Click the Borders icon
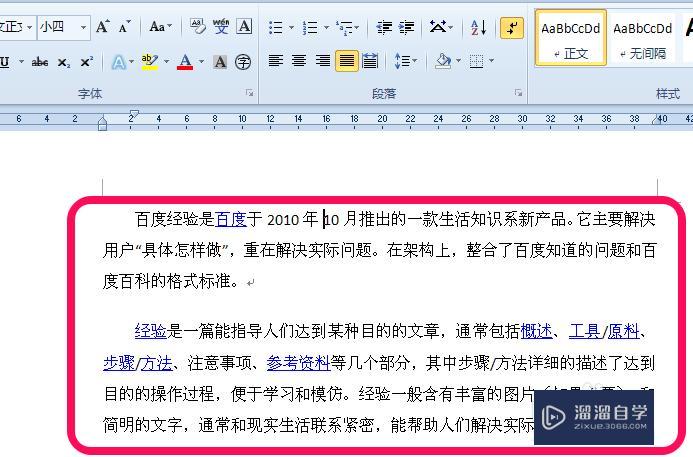Viewport: 693px width, 457px height. point(476,61)
